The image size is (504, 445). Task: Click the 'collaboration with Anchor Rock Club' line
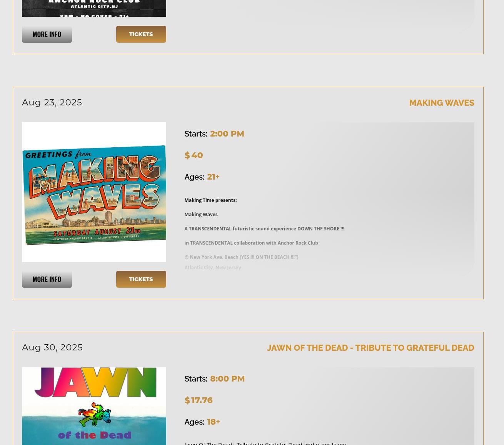[251, 243]
